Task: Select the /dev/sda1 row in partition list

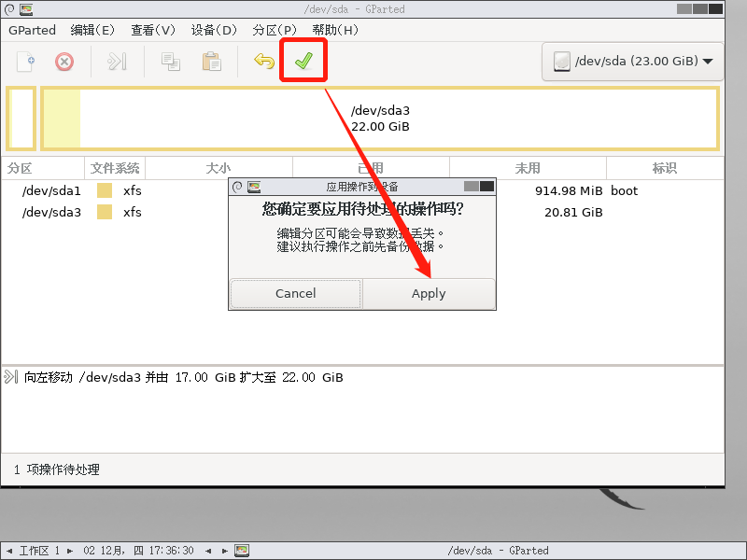Action: click(50, 190)
